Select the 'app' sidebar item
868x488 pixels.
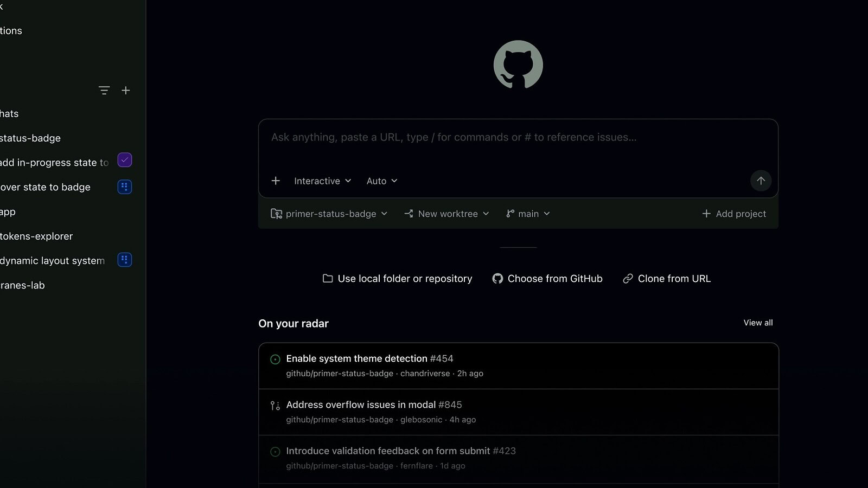pyautogui.click(x=8, y=211)
